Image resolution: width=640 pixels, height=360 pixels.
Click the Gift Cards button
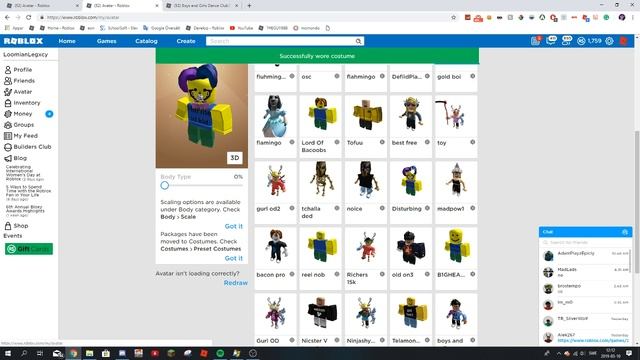[x=29, y=249]
